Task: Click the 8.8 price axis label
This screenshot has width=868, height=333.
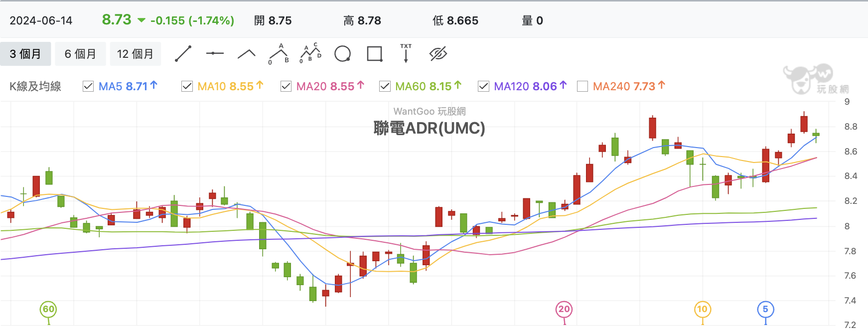Action: pyautogui.click(x=851, y=127)
